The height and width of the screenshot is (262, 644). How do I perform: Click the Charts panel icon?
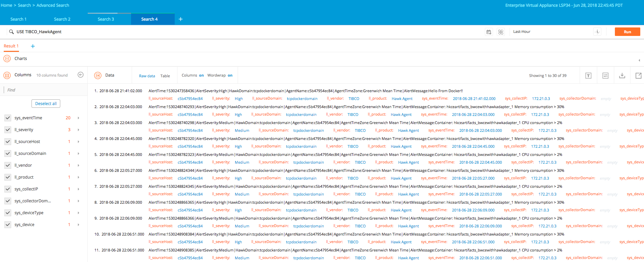pyautogui.click(x=7, y=59)
